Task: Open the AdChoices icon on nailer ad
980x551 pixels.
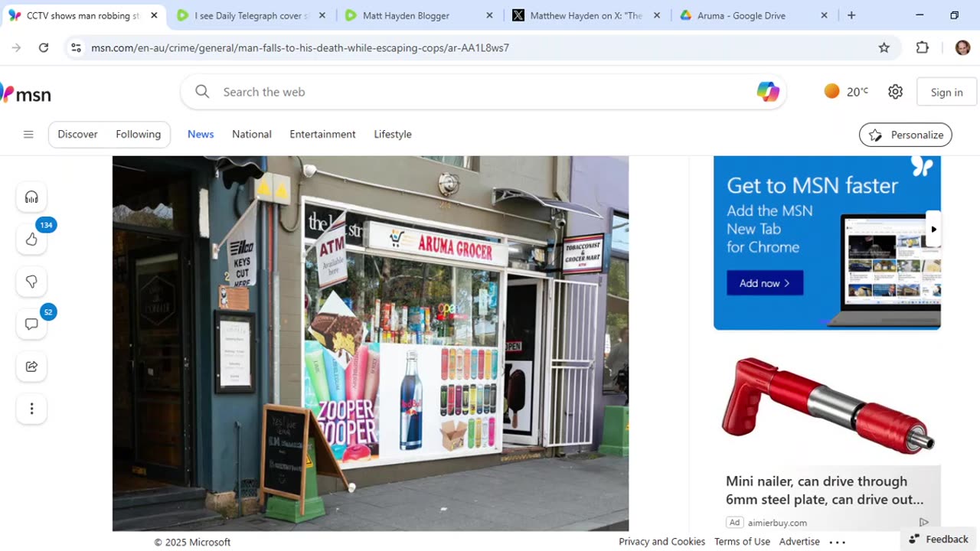Action: 924,523
